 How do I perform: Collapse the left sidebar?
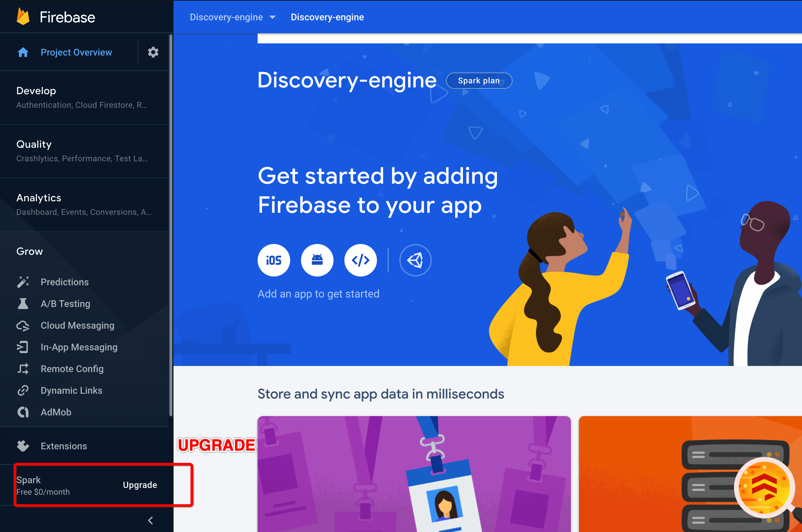coord(151,520)
